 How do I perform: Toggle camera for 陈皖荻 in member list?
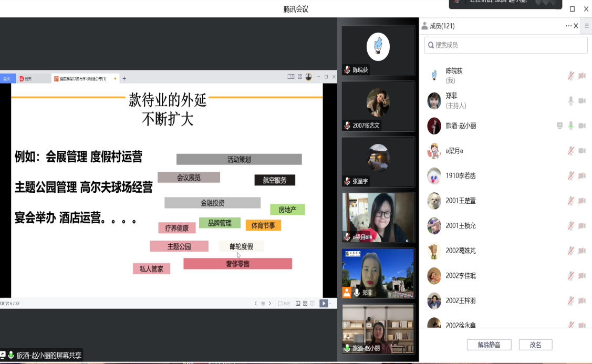(582, 76)
